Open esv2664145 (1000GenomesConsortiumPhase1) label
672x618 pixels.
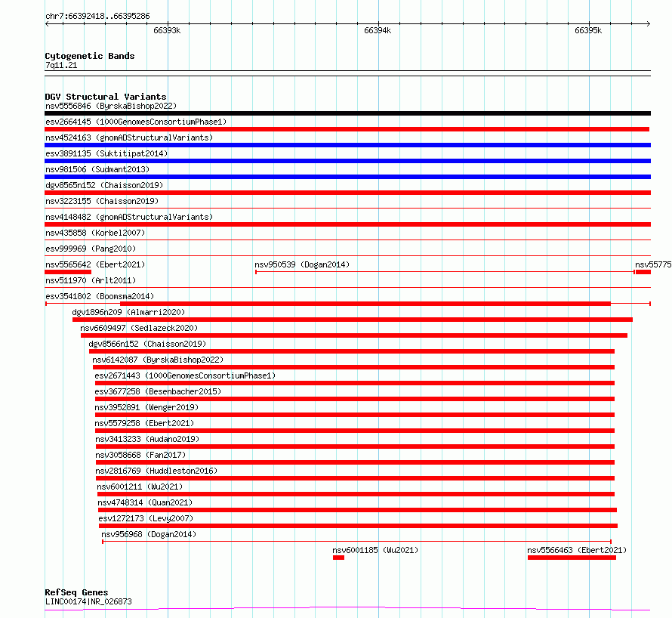136,122
